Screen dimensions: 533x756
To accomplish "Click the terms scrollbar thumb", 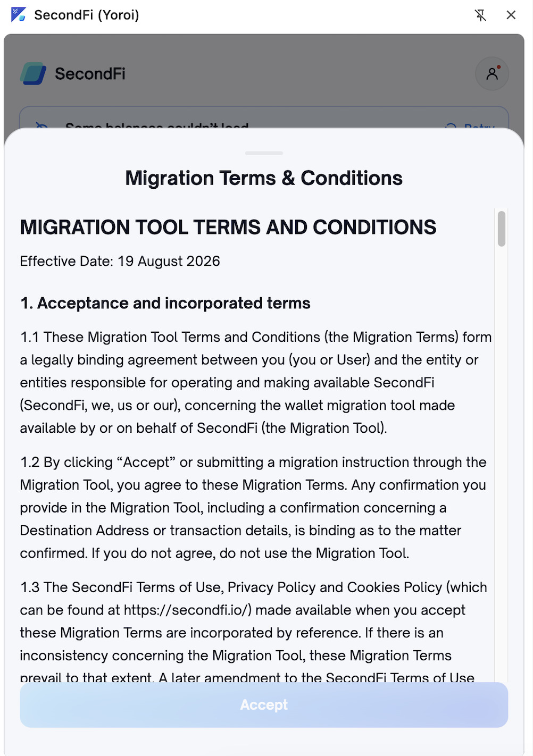I will click(501, 229).
